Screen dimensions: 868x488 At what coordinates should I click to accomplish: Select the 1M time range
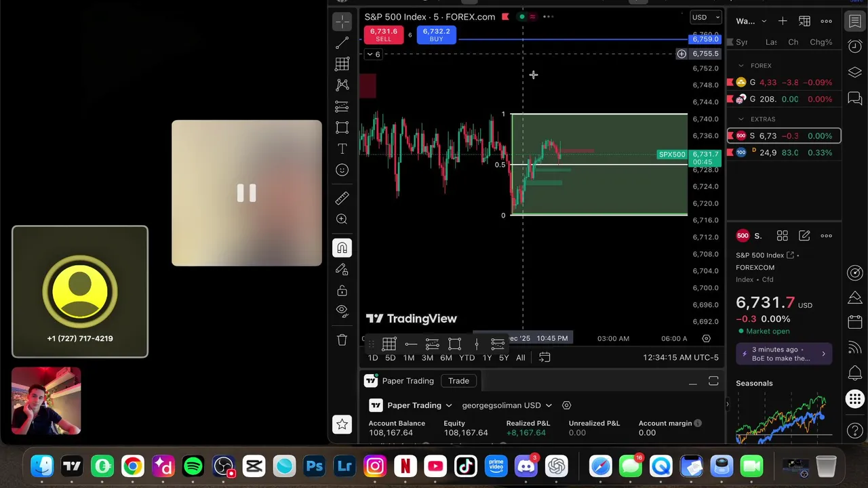(x=408, y=357)
